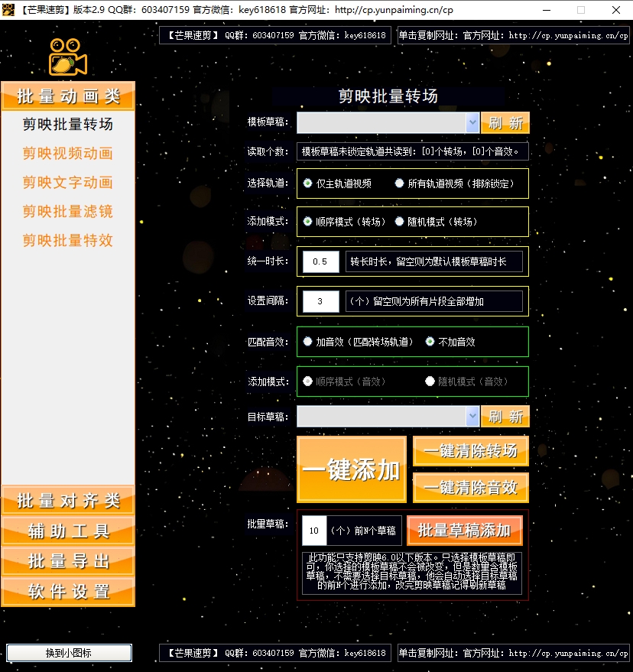Click the 批量草稿 input showing 10
The image size is (633, 672).
(x=314, y=531)
